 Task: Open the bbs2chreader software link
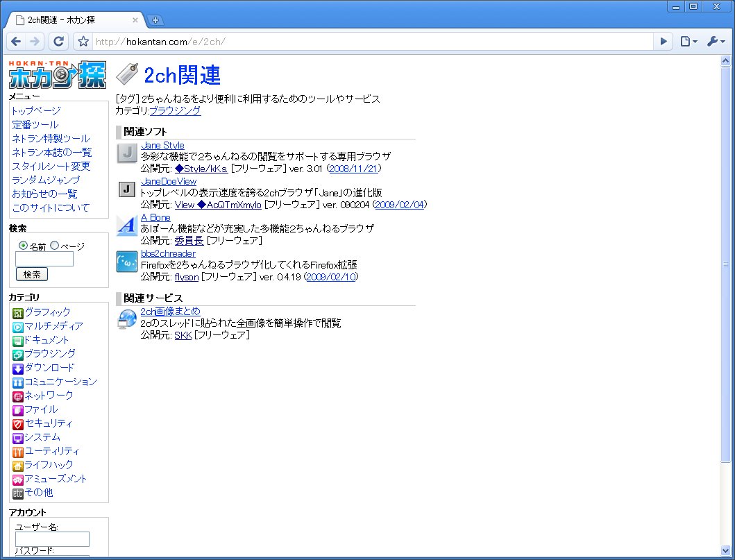coord(168,253)
